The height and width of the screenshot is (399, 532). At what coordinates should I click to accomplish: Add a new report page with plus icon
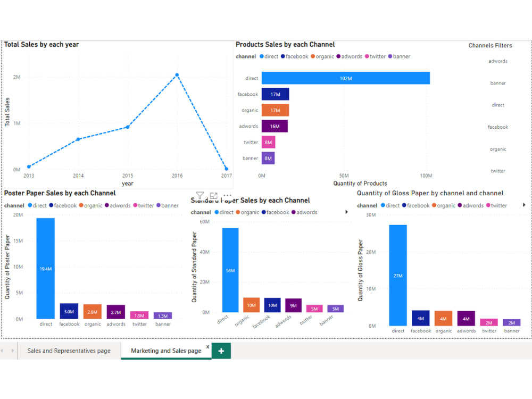tap(221, 351)
